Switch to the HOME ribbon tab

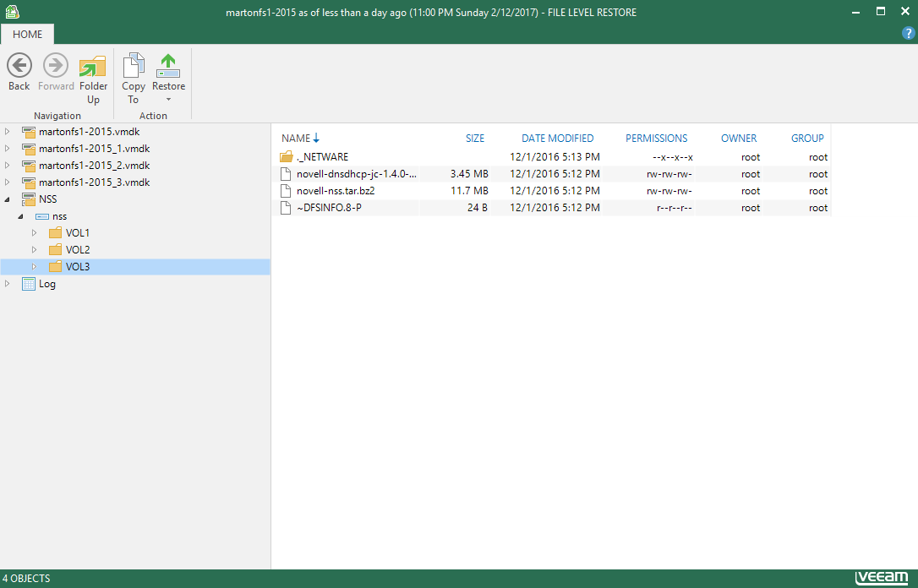[x=27, y=35]
